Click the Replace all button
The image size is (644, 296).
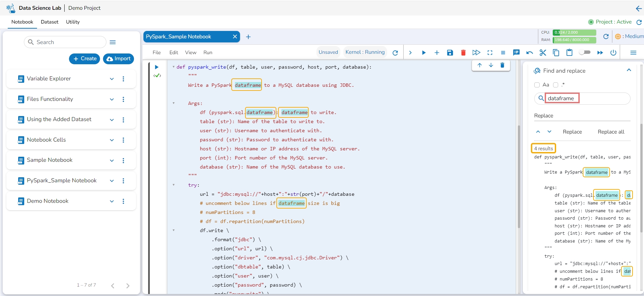point(611,132)
